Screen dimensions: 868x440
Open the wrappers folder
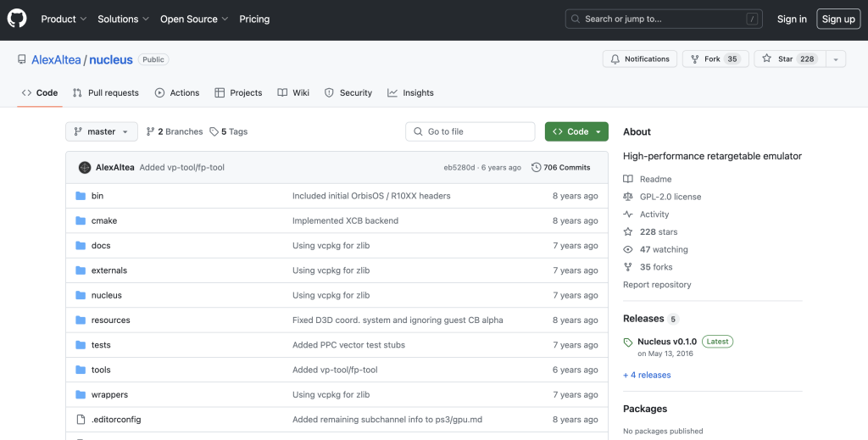click(x=109, y=395)
